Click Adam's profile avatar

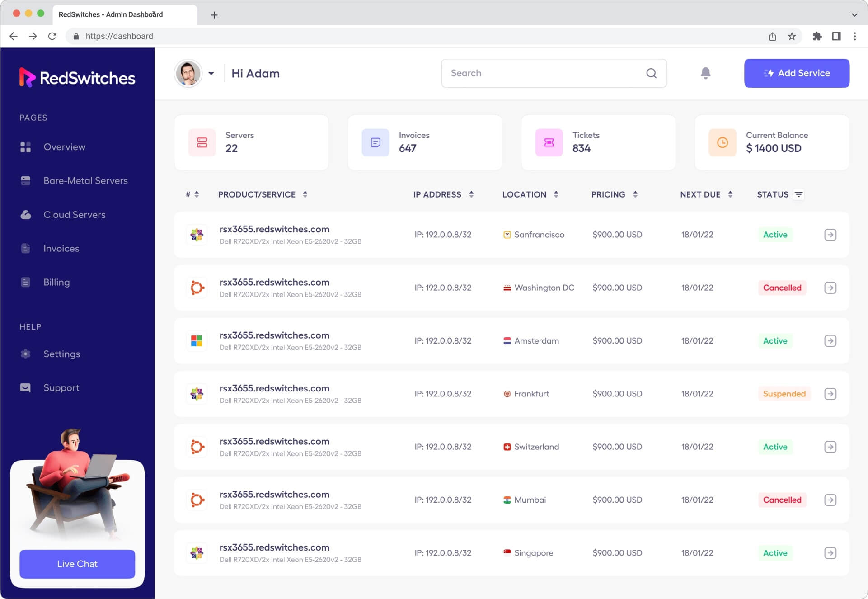(x=188, y=73)
